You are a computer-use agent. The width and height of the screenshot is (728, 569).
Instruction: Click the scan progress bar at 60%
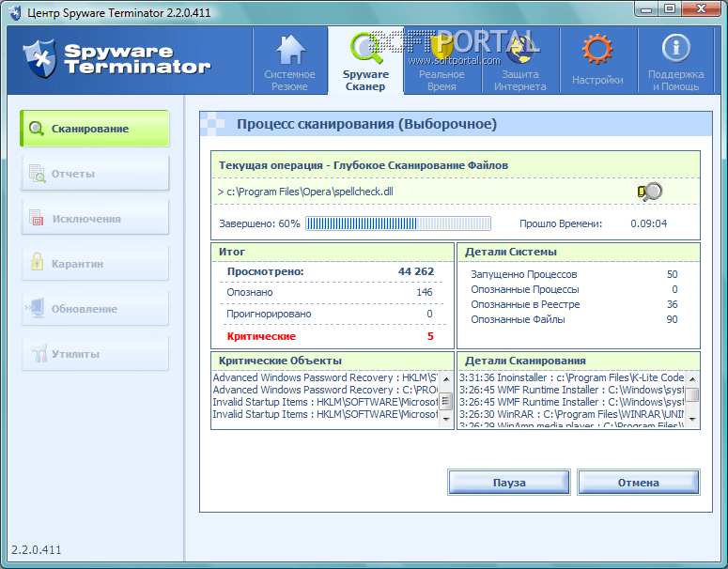[398, 223]
